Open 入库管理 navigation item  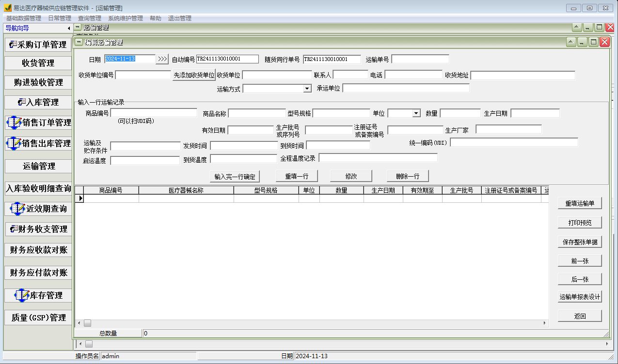38,102
